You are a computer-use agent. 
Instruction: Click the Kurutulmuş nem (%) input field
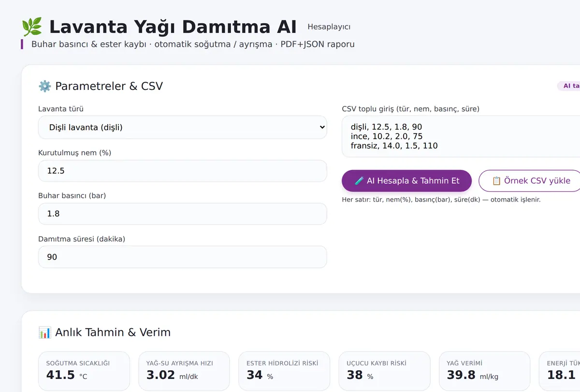(x=183, y=171)
